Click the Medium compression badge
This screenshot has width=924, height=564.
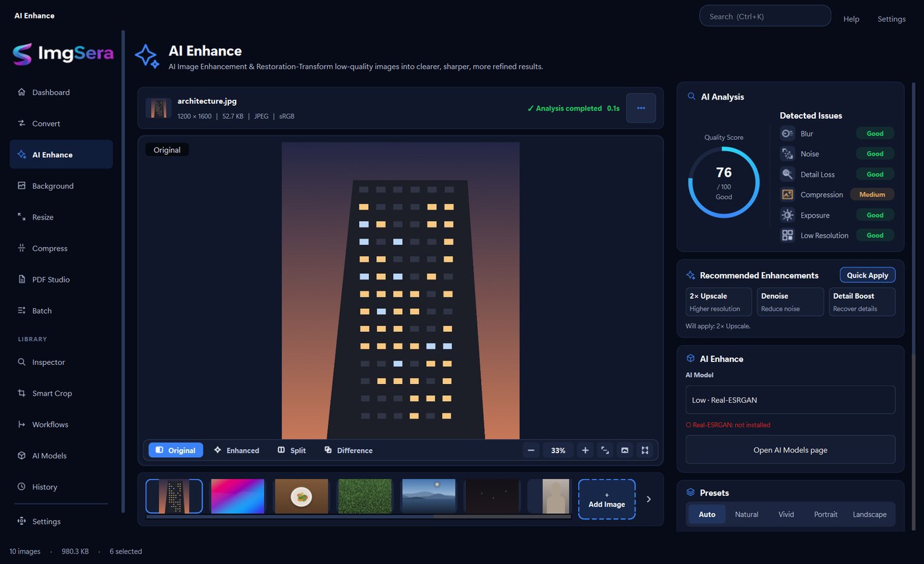click(872, 195)
